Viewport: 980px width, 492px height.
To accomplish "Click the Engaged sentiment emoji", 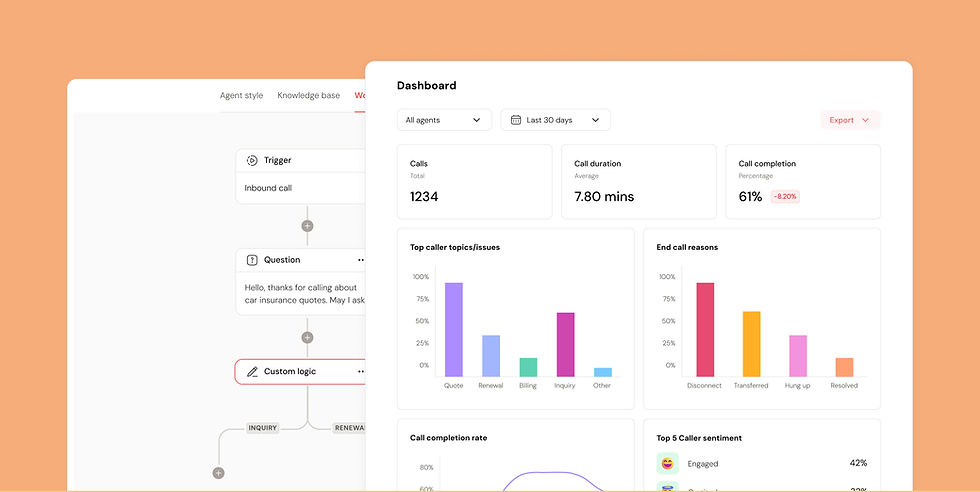I will (668, 464).
